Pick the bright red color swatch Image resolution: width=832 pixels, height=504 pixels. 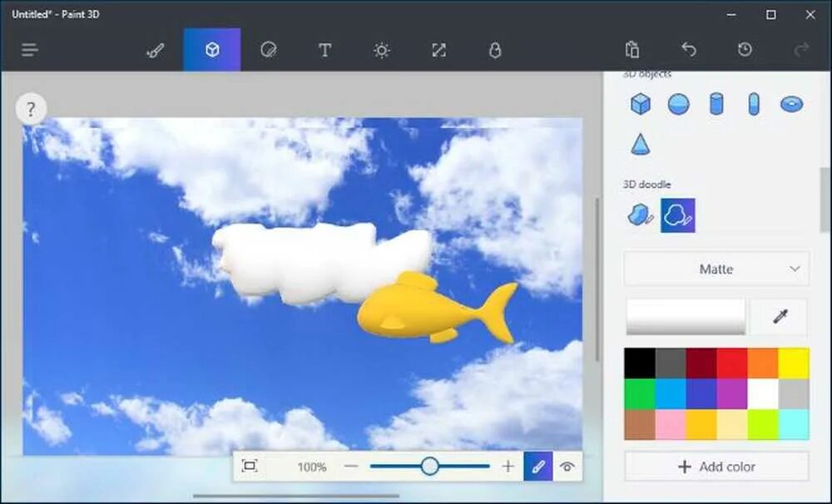click(731, 363)
